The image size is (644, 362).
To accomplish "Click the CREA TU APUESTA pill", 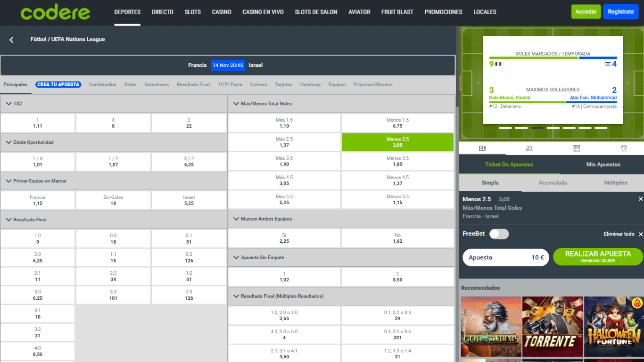I will [58, 84].
